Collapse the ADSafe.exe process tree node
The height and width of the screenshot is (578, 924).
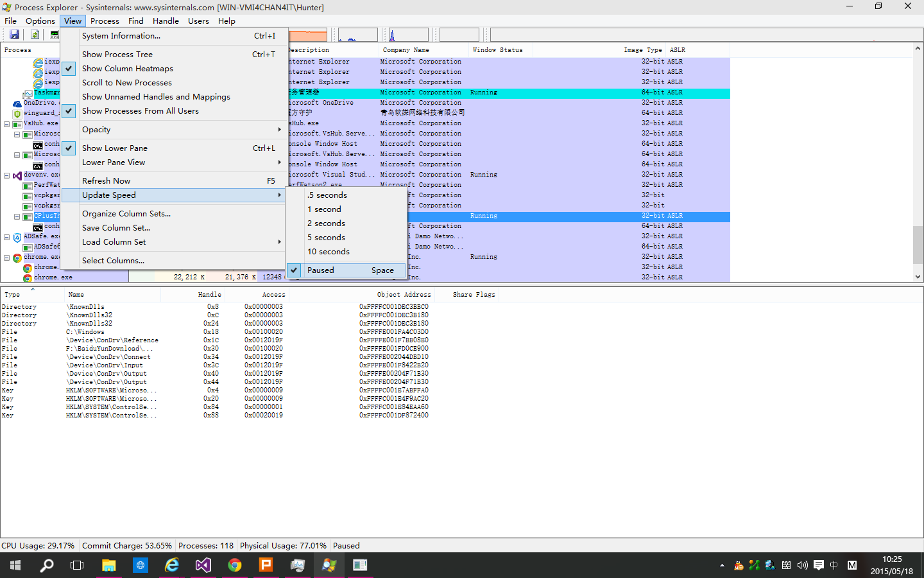(7, 237)
